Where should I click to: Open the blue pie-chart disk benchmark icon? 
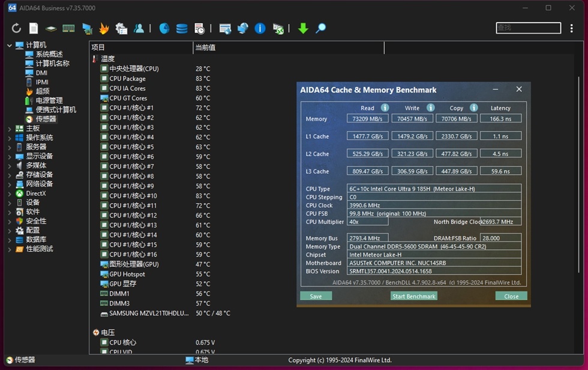[164, 28]
